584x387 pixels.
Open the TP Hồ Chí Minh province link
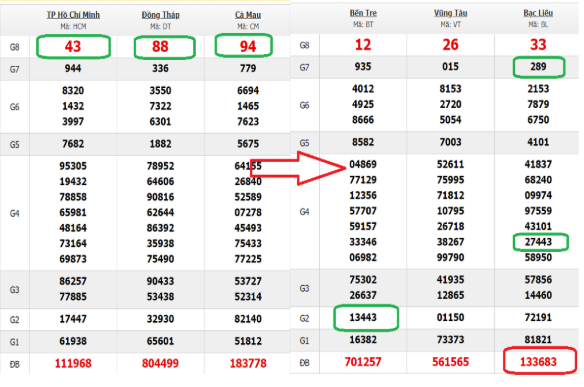[73, 15]
